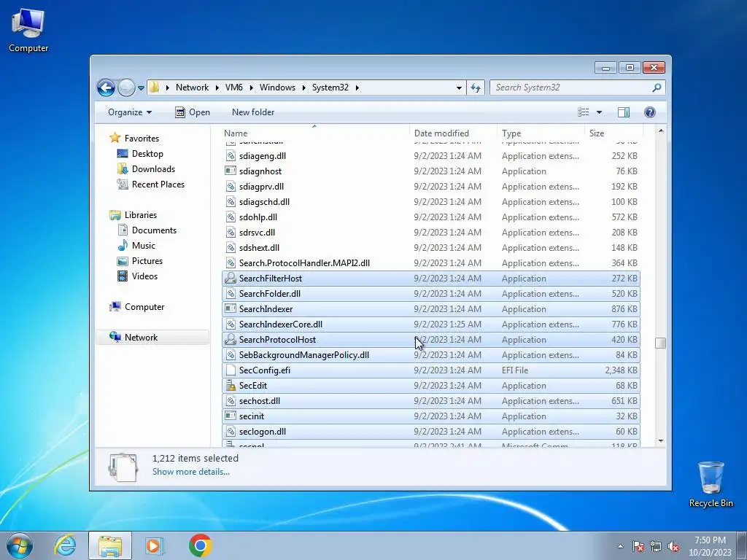Screen dimensions: 747x560
Task: Open the Documents library
Action: point(154,230)
